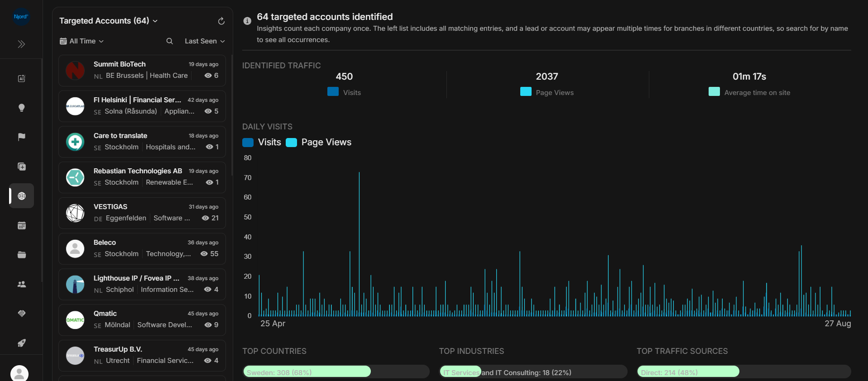Click the eye icon on Care to translate
The height and width of the screenshot is (381, 868).
pos(209,147)
